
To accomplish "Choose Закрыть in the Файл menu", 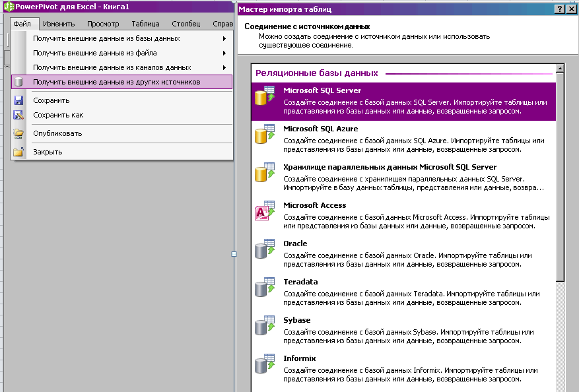I will 122,152.
